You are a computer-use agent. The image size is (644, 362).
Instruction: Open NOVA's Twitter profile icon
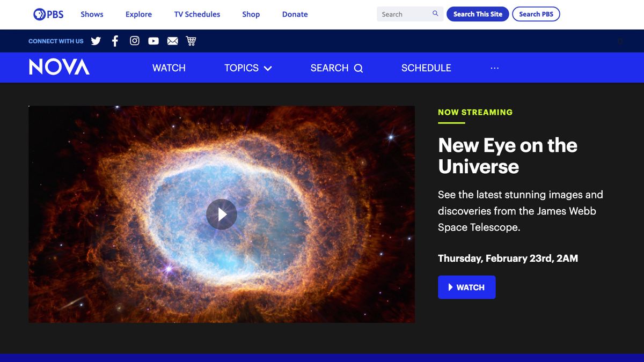coord(96,41)
